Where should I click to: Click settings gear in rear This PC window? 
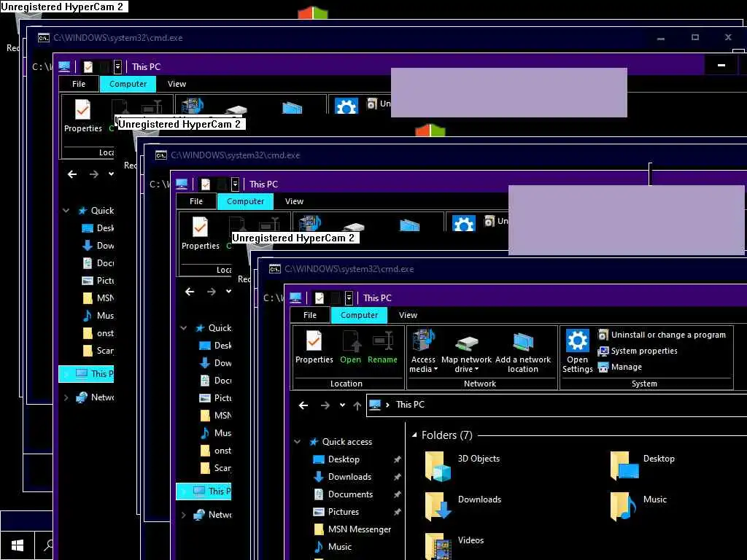click(x=347, y=106)
